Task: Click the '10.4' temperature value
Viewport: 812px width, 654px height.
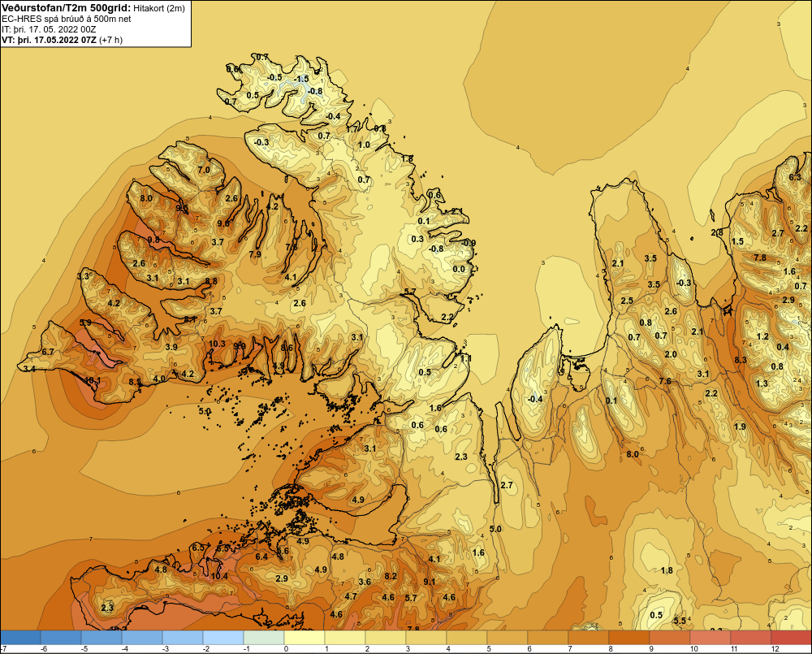Action: coord(219,576)
